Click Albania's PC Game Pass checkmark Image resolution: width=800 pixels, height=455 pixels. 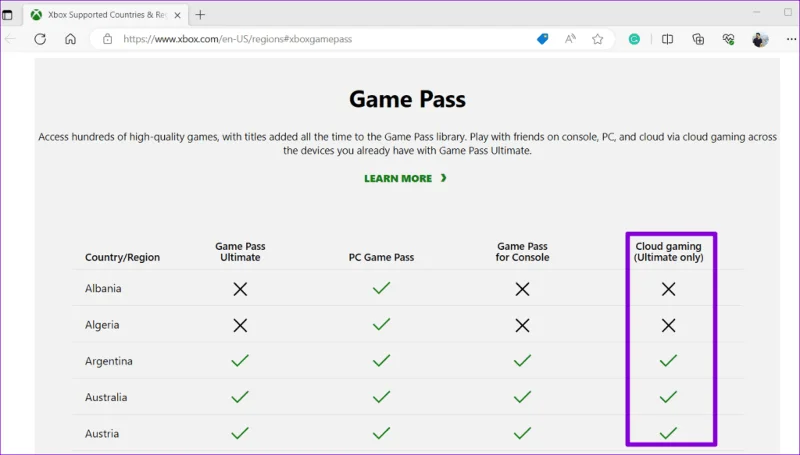[381, 288]
